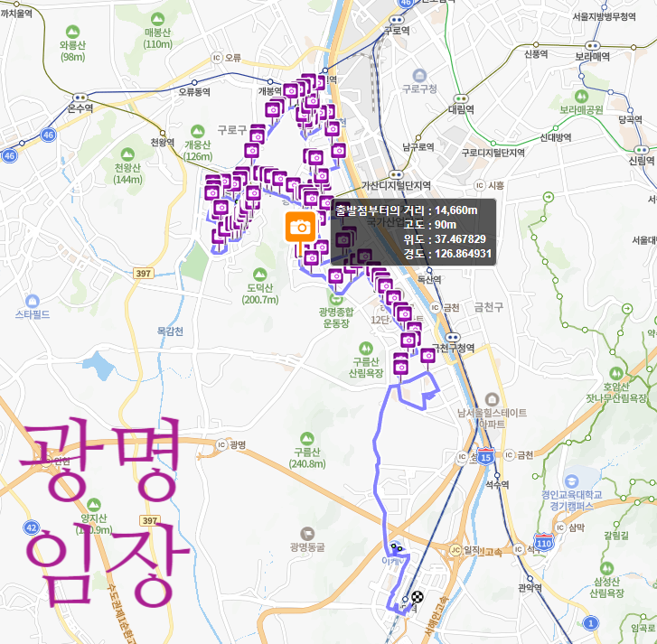The image size is (657, 644).
Task: Click the 광명종합운동장 icon
Action: point(336,298)
